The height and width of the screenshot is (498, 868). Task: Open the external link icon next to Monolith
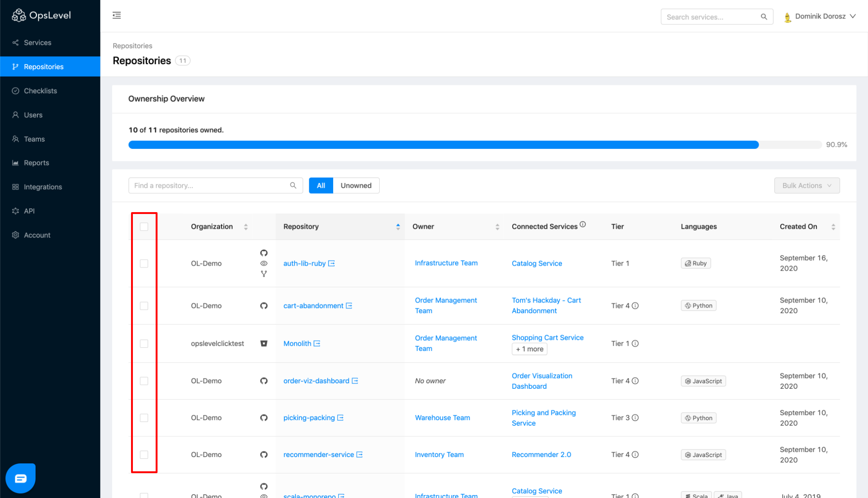click(x=317, y=344)
